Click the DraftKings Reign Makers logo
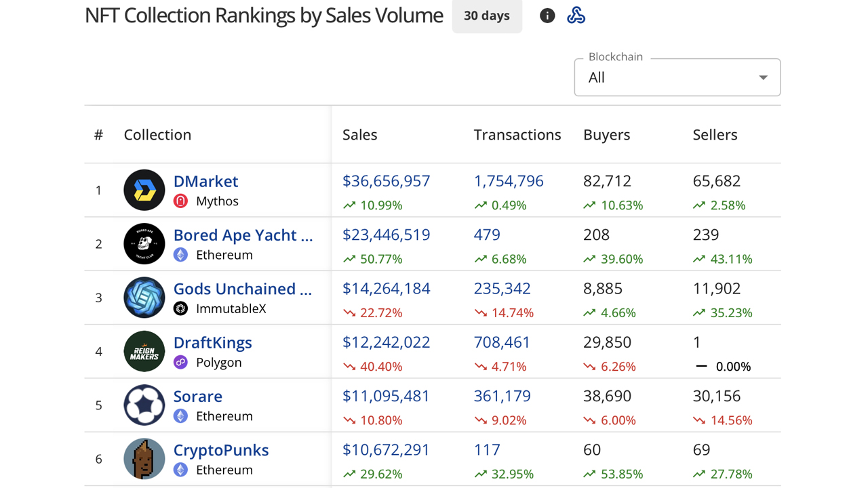The width and height of the screenshot is (868, 488). coord(144,351)
